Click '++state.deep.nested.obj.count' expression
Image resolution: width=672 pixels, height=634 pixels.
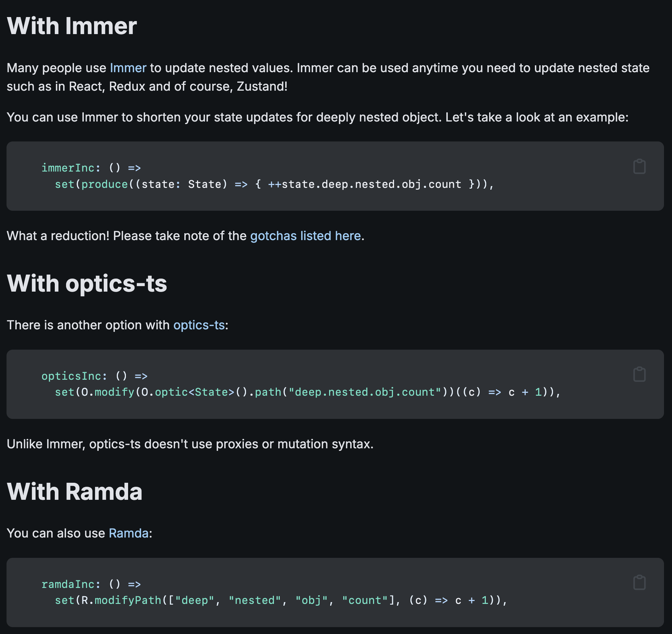pos(365,184)
